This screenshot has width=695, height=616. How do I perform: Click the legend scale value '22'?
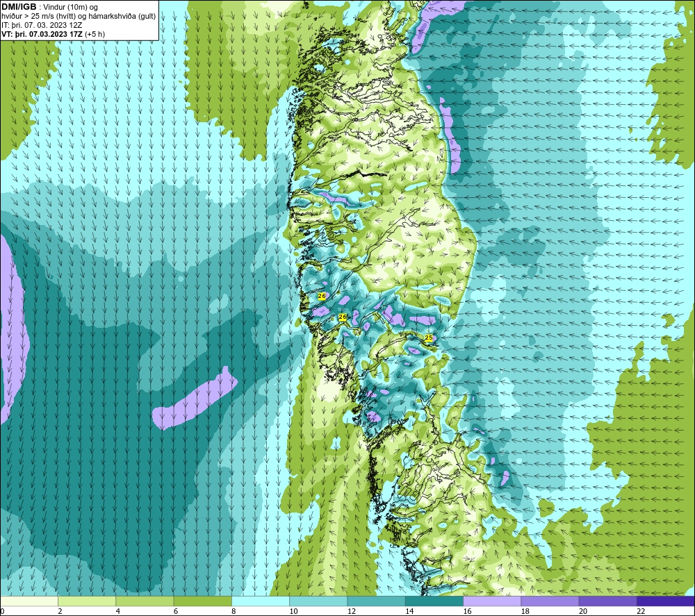(641, 611)
